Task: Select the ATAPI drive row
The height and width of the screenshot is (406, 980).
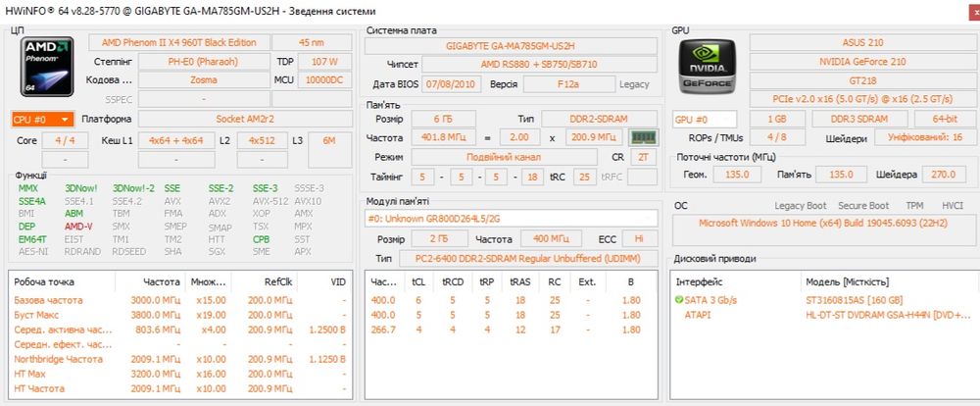Action: [825, 315]
